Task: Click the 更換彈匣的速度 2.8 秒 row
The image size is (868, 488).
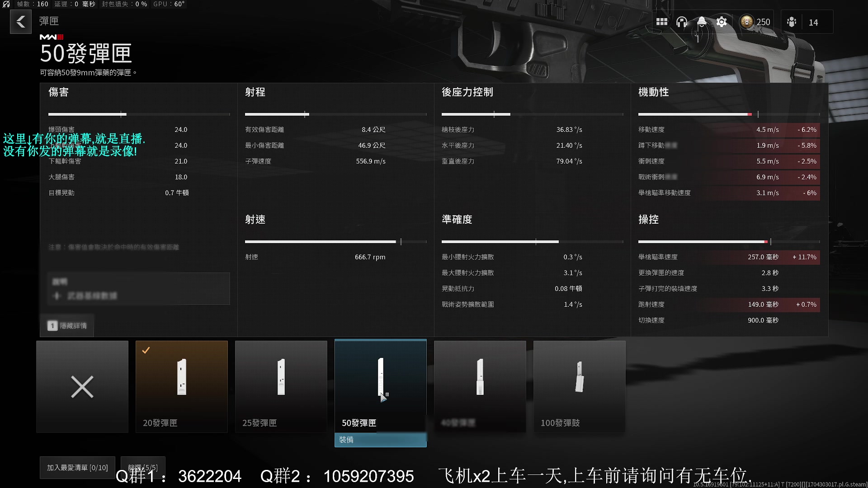Action: click(x=729, y=273)
